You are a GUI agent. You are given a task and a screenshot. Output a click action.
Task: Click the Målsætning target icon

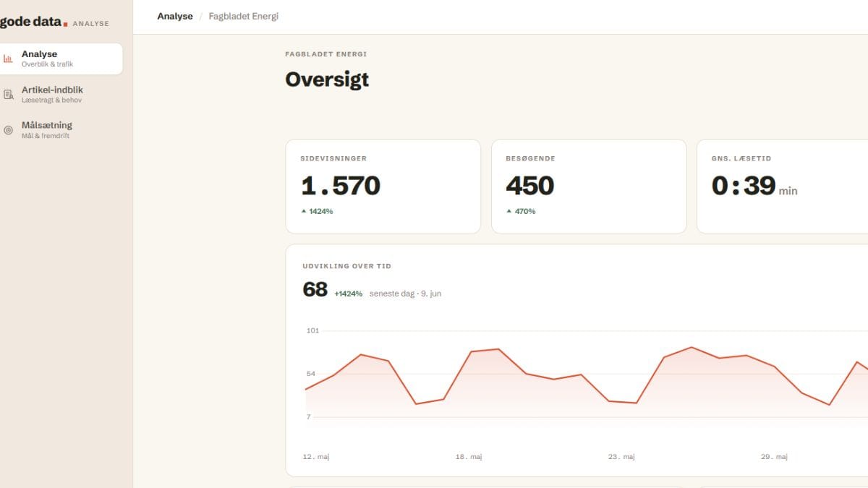(x=8, y=130)
